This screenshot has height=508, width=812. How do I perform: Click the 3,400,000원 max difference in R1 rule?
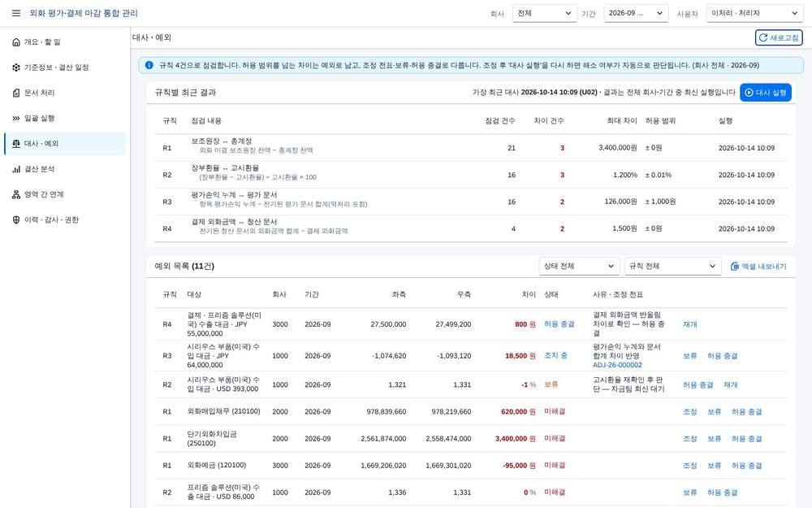point(617,148)
